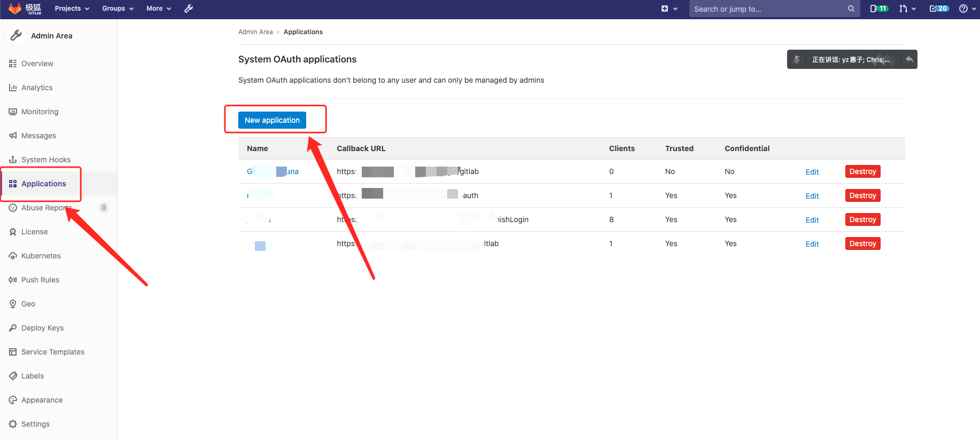This screenshot has height=440, width=980.
Task: Click the Abuse Reports sidebar icon
Action: tap(13, 208)
